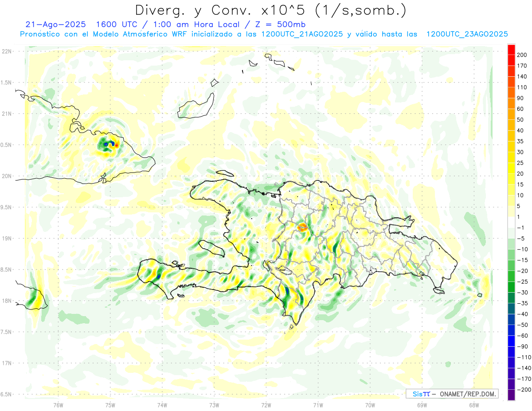Viewport: 532px width, 411px height.
Task: Click the '22N' latitude label
Action: coord(7,51)
